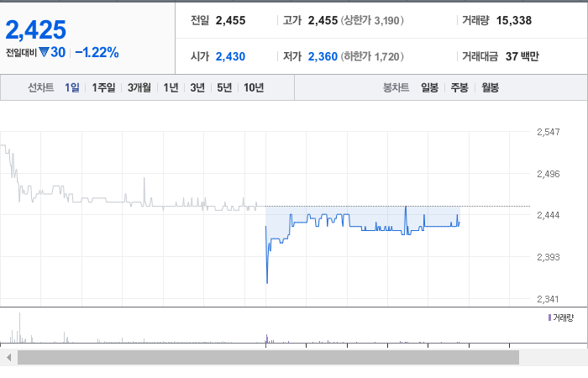Click the 고가 value 2,455

coord(323,20)
